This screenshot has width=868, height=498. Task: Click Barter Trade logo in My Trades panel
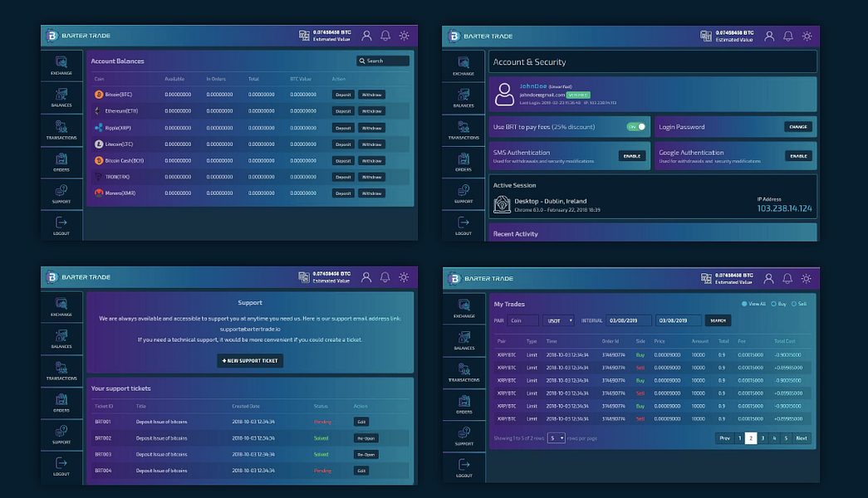point(481,279)
